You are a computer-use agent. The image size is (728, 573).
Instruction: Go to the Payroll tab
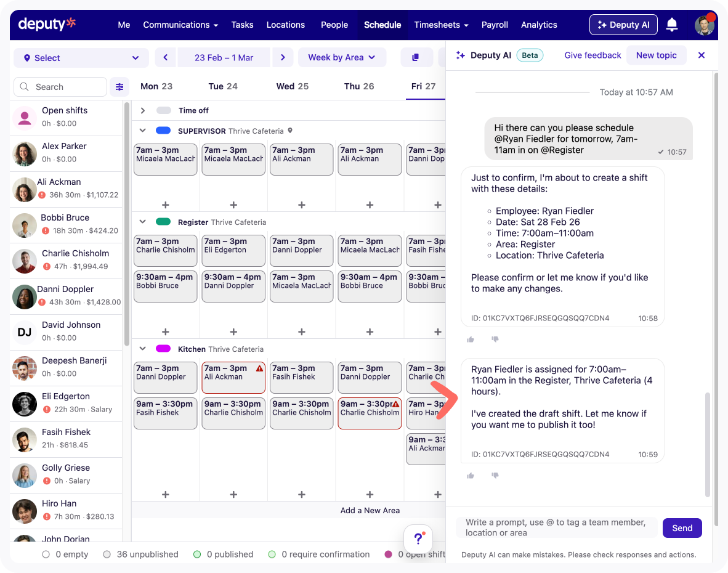point(495,25)
